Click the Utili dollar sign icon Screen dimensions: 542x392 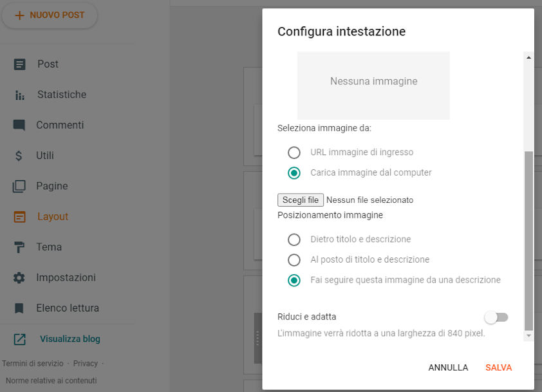point(19,156)
